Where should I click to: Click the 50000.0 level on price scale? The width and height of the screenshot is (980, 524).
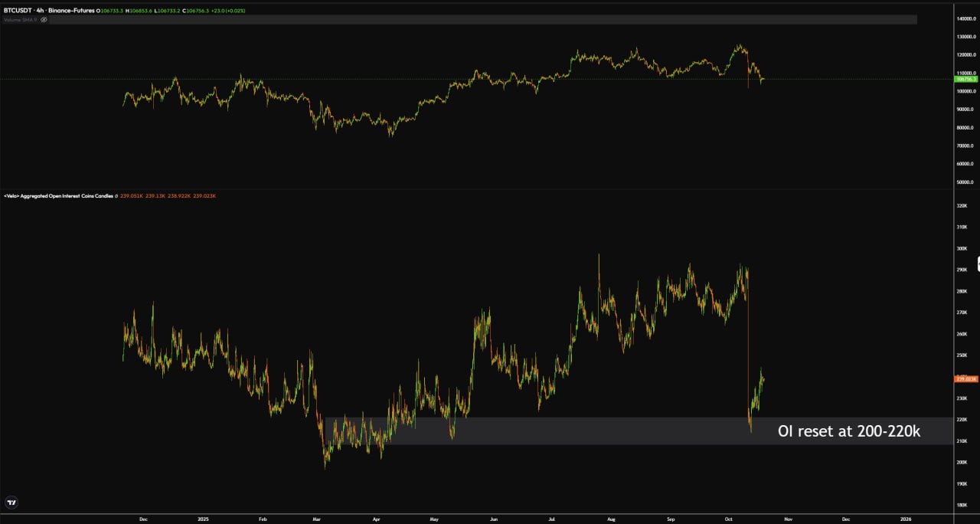965,182
